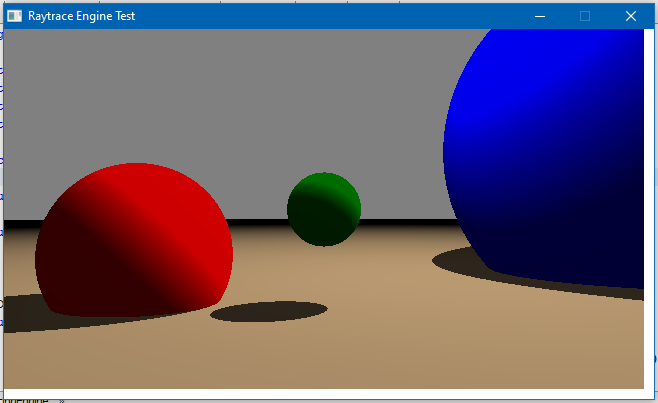Click the Raytrace Engine Test window icon

point(14,16)
